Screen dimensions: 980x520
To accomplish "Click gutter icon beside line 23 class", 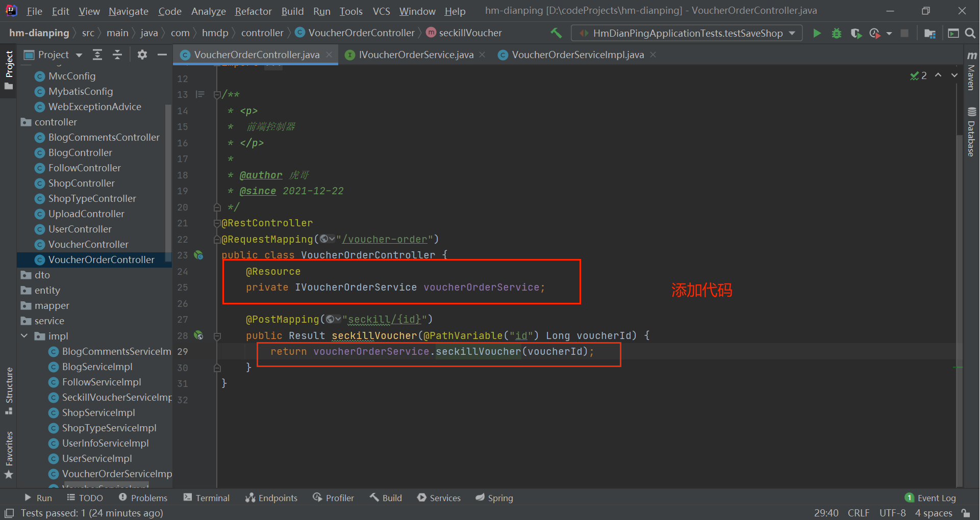I will 198,255.
